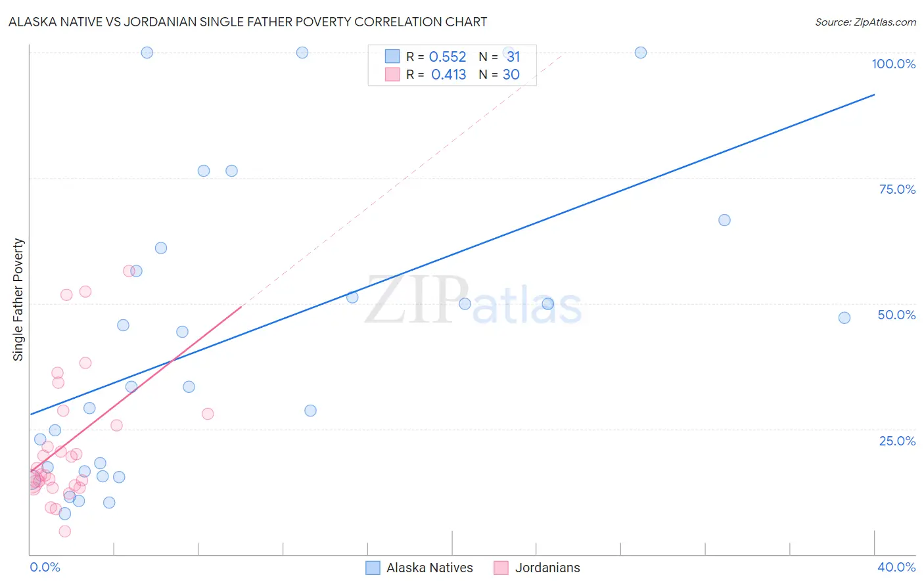Toggle the Jordanians legend label
Viewport: 924px width, 586px height.
(x=547, y=568)
